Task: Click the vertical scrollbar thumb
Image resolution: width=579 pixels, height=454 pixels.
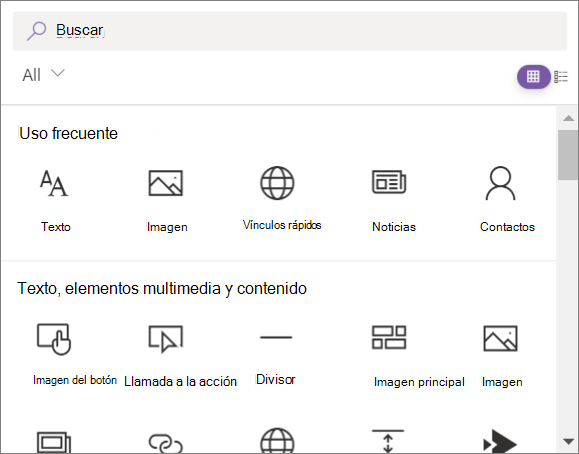Action: pos(568,155)
